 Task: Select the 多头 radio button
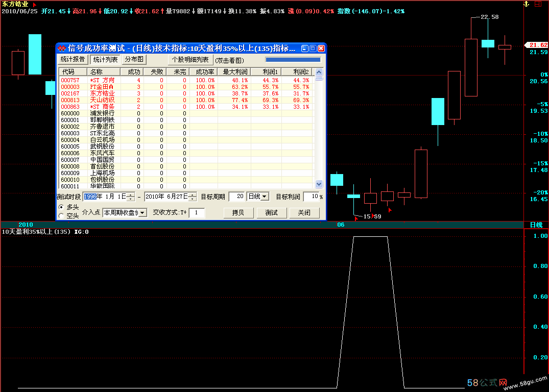[61, 207]
